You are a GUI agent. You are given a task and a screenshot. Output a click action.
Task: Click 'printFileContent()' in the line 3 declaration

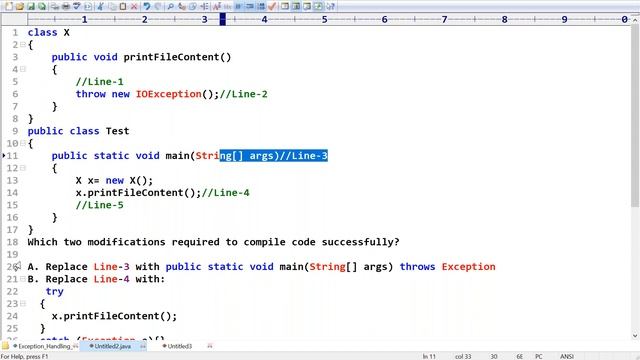[177, 57]
